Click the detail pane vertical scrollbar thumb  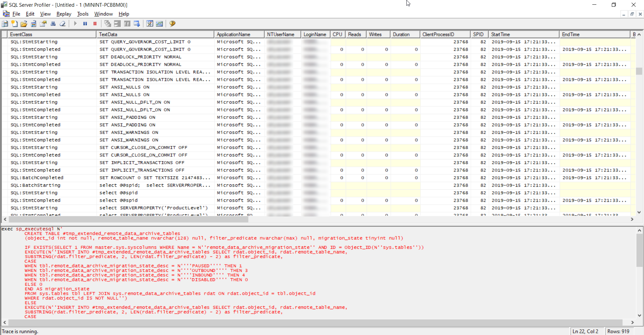[x=639, y=250]
